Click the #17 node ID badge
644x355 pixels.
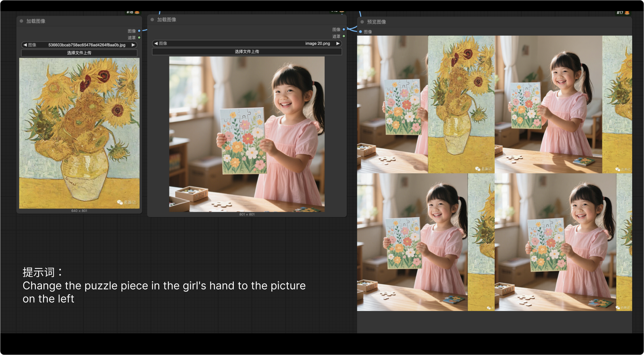[620, 13]
